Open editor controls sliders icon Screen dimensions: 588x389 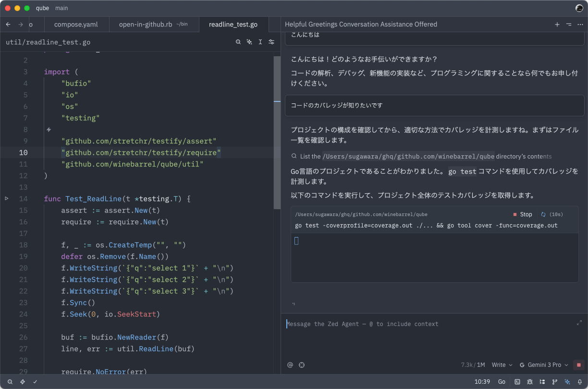coord(271,42)
